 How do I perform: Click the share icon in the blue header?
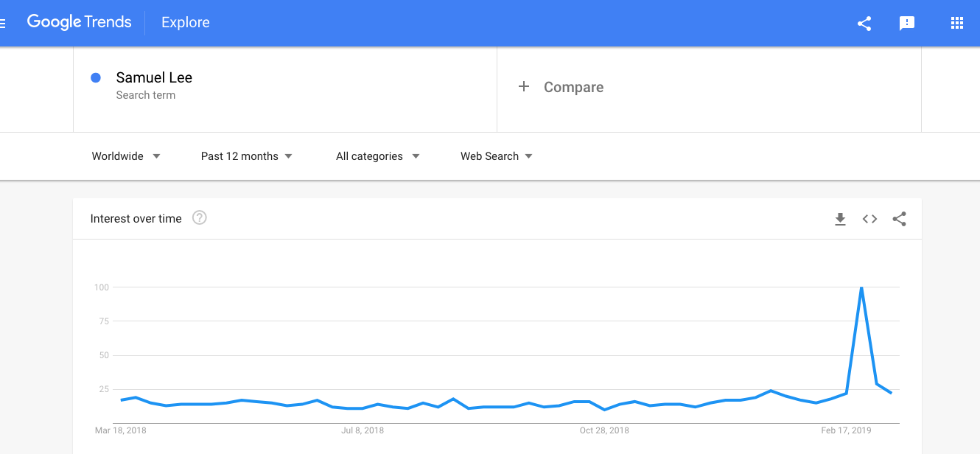point(864,24)
